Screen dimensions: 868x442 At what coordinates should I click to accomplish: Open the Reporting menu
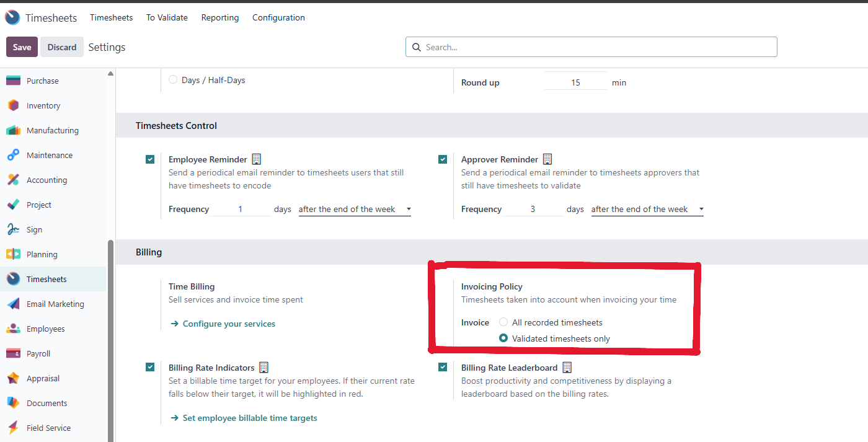tap(220, 18)
